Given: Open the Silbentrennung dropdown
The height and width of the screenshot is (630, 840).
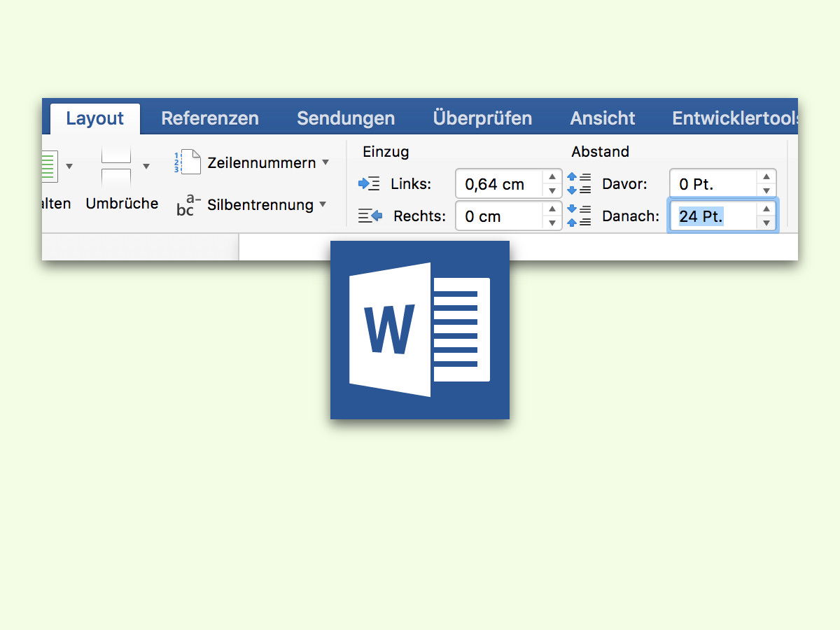Looking at the screenshot, I should (x=323, y=204).
